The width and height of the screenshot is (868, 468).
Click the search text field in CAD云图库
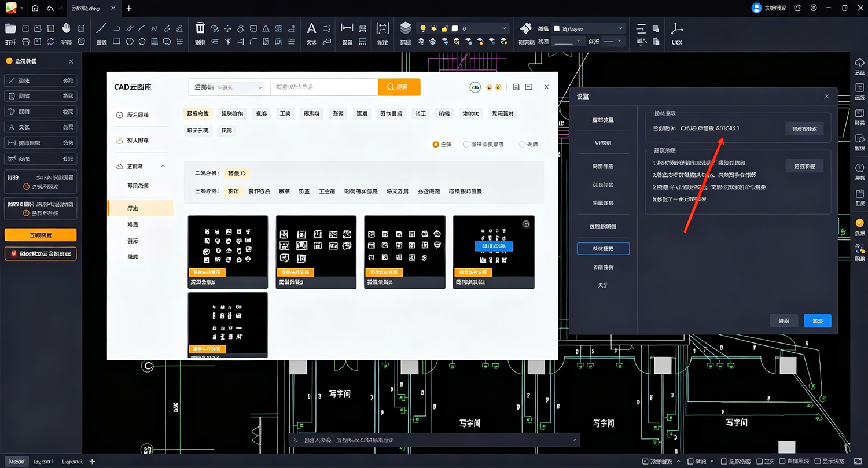[324, 87]
